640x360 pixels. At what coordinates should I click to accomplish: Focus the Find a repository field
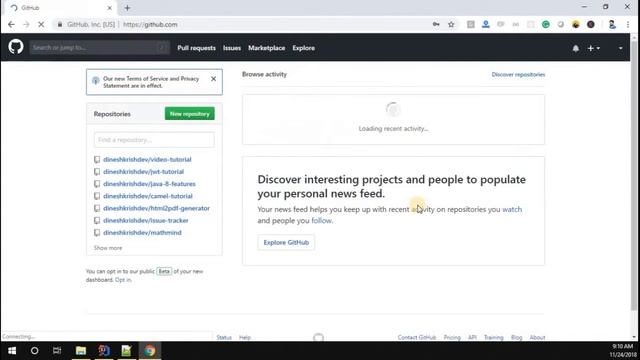[154, 140]
